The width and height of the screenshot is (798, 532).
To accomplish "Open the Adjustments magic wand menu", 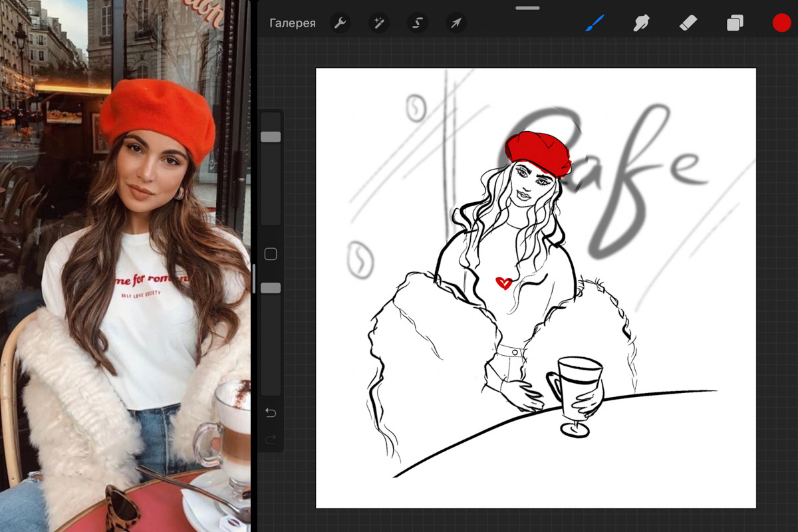I will (379, 23).
